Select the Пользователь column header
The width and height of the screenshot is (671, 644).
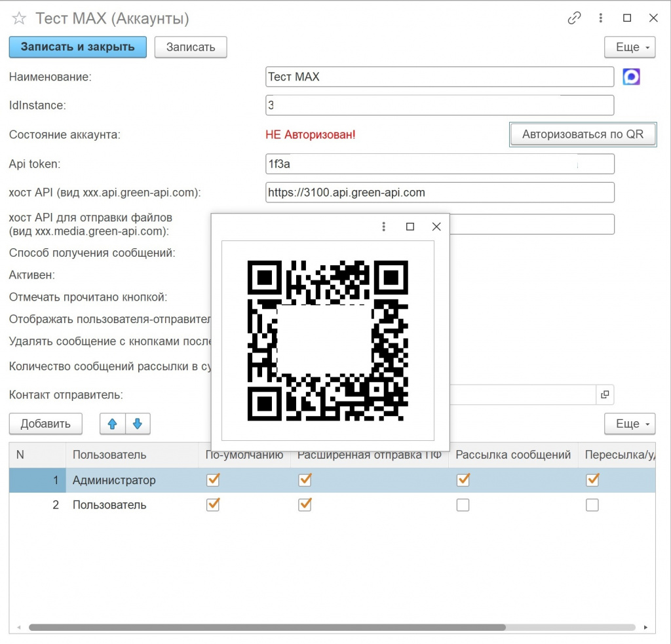coord(132,455)
